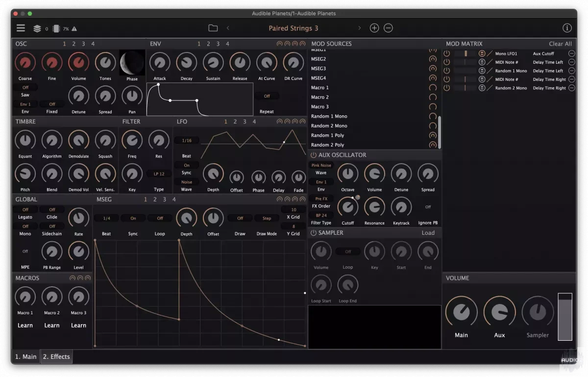The width and height of the screenshot is (588, 377).
Task: Go to the next preset arrow
Action: click(x=359, y=28)
